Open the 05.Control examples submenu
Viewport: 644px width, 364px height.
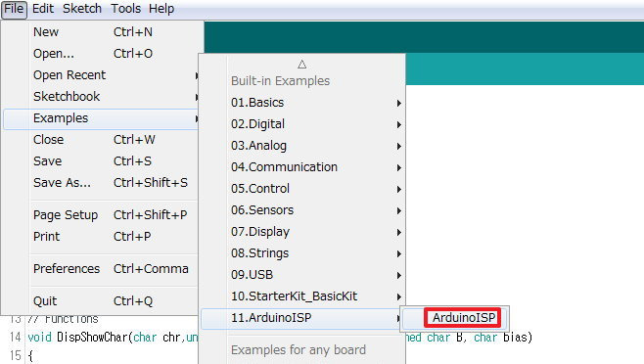coord(301,189)
